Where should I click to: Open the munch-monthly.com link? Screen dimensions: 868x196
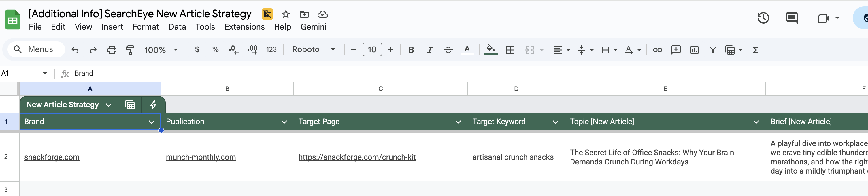201,157
